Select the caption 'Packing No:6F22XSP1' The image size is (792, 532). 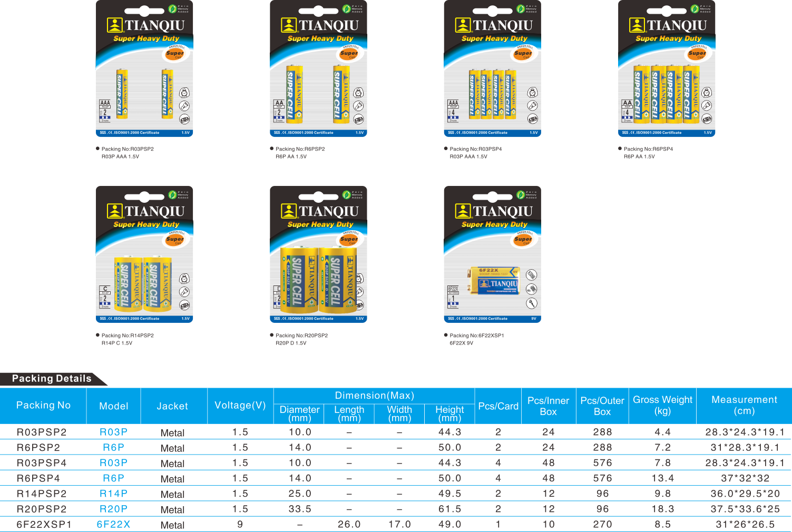[x=477, y=336]
